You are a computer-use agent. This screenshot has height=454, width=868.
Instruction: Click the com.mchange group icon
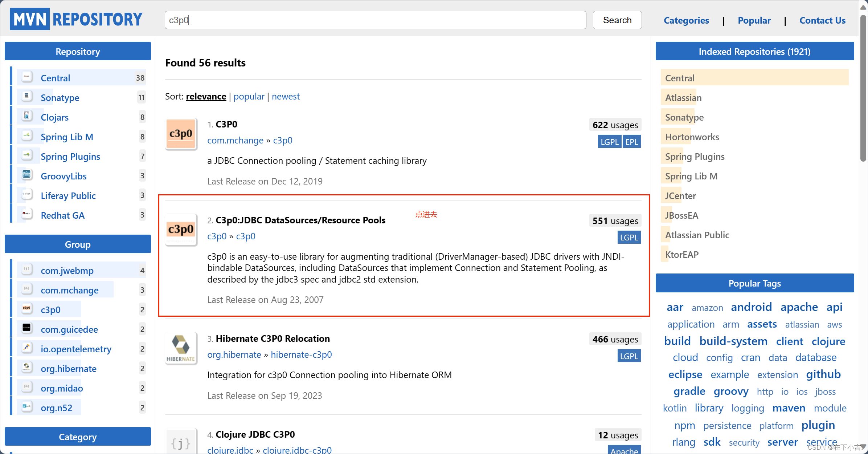[x=27, y=289]
